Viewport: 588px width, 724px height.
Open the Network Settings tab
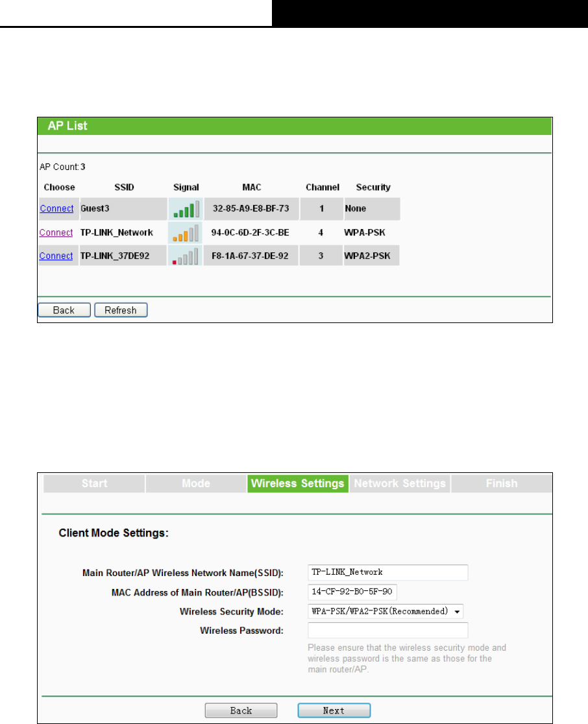tap(400, 483)
